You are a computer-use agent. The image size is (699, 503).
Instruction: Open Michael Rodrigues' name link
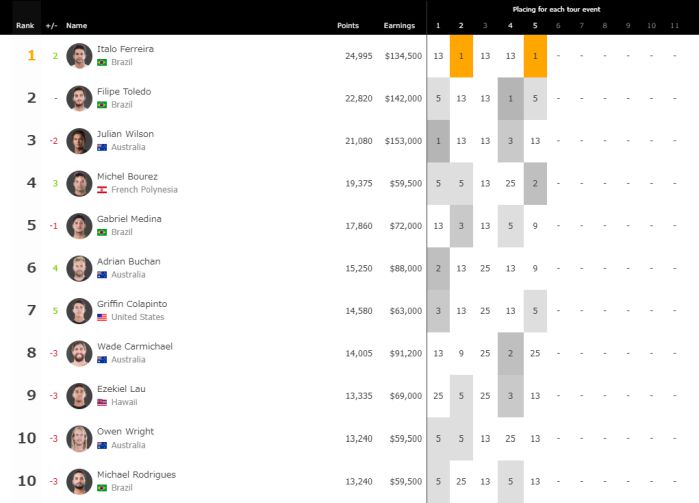point(135,474)
